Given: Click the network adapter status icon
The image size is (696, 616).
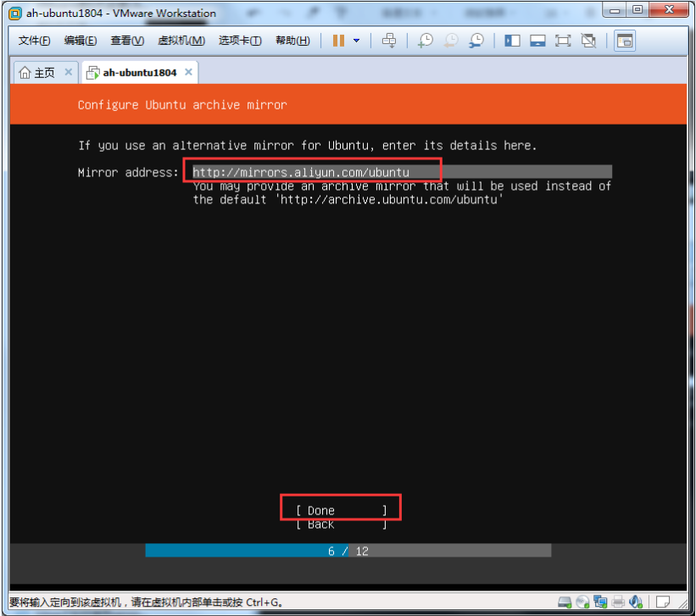Looking at the screenshot, I should (x=600, y=602).
